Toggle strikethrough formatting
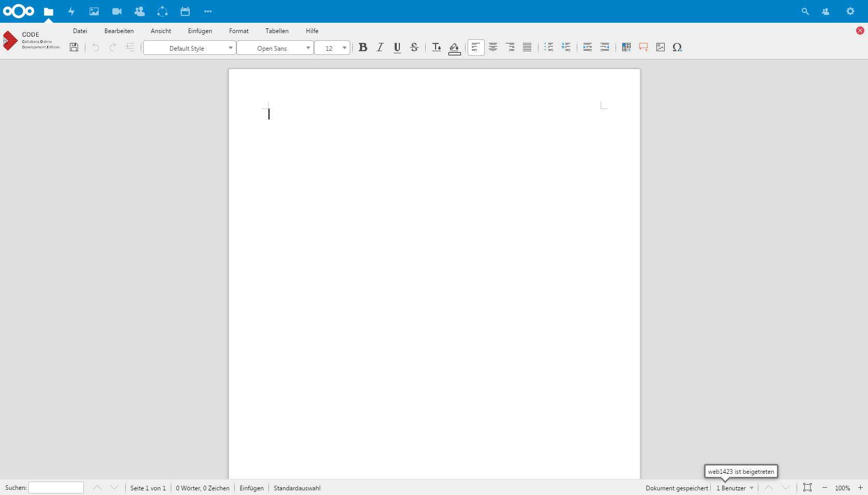868x495 pixels. tap(414, 47)
